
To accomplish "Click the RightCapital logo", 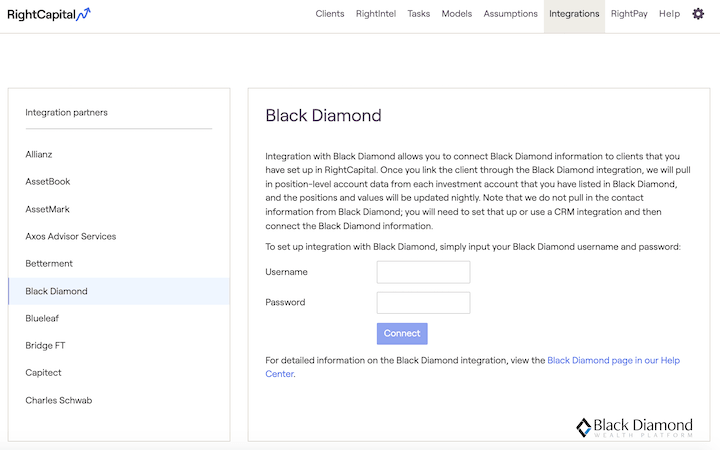I will click(x=49, y=14).
